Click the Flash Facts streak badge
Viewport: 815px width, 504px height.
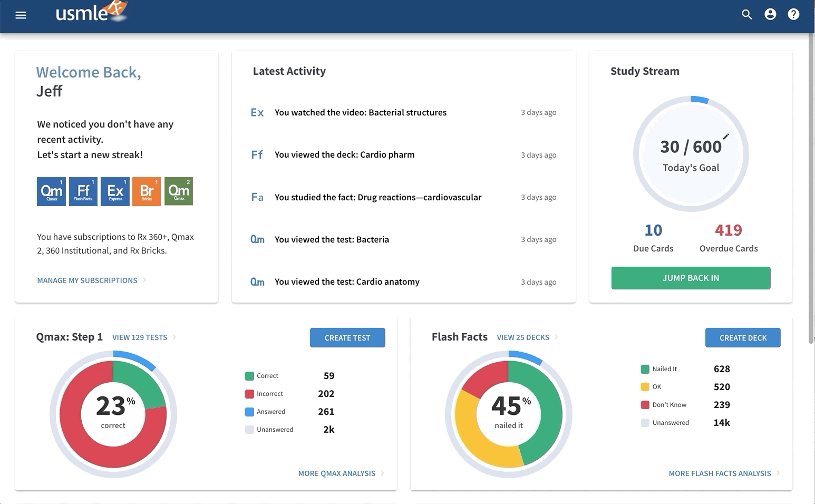coord(83,191)
